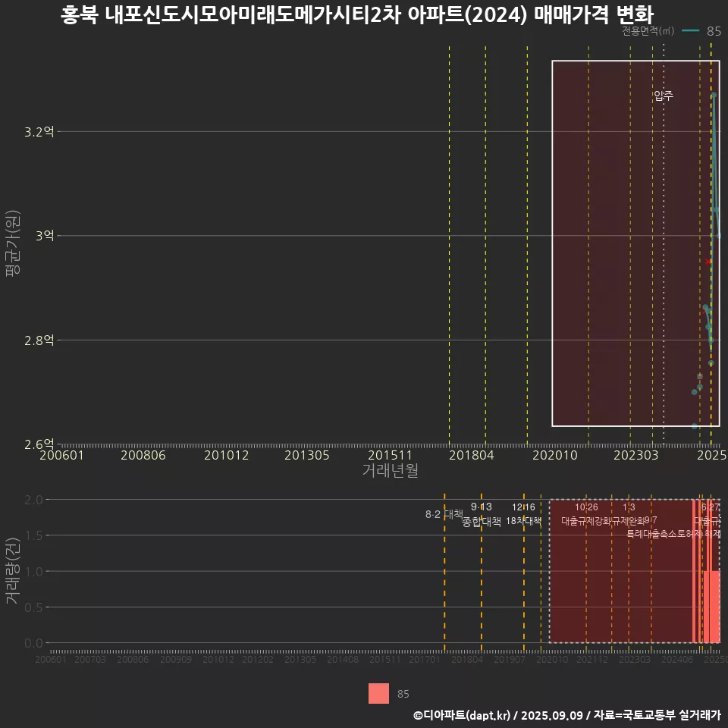Click the 2.8억 y-axis label

39,340
